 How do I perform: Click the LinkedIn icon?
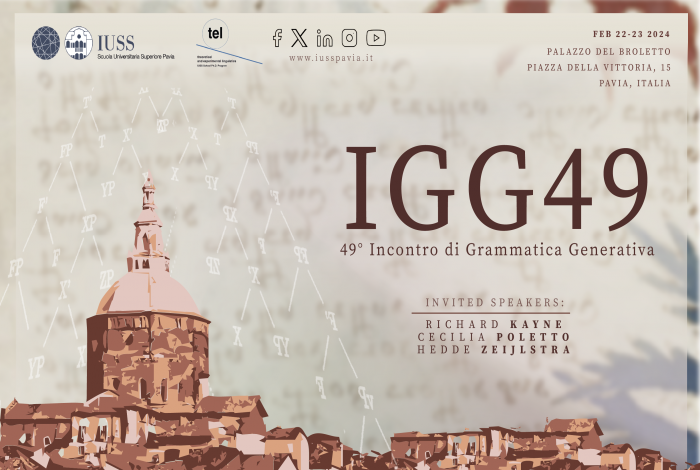pyautogui.click(x=325, y=38)
